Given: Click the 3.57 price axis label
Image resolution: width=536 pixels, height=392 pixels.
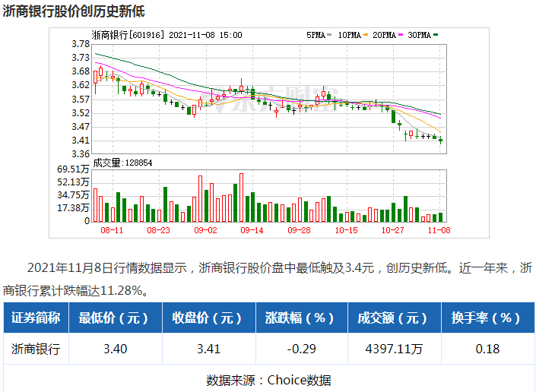Looking at the screenshot, I should [81, 100].
